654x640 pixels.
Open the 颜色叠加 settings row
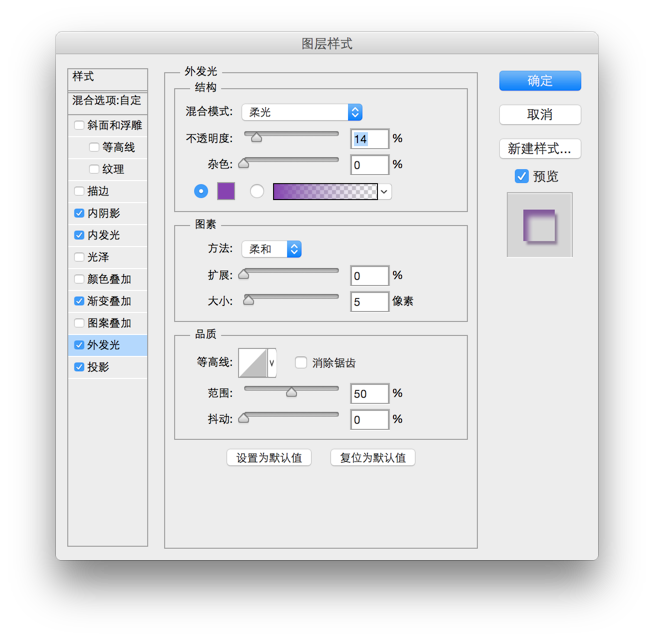pos(108,279)
